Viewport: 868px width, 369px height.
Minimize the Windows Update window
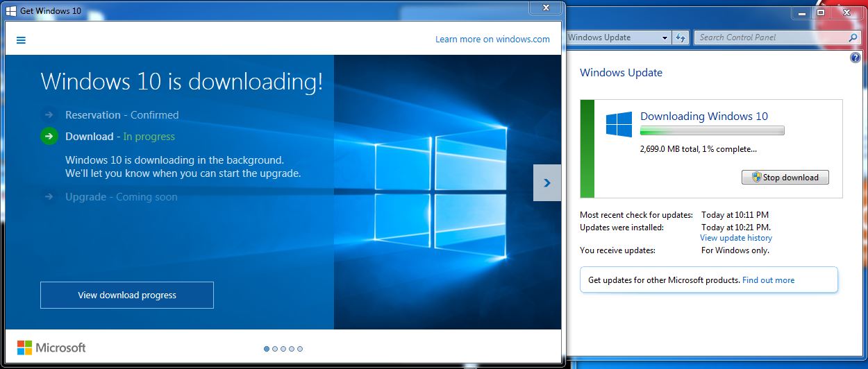click(x=802, y=12)
